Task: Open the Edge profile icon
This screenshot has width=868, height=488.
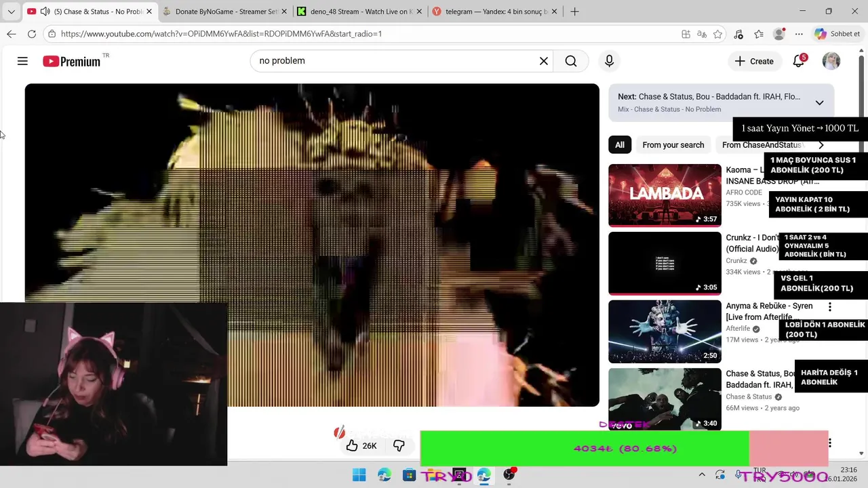Action: pos(779,34)
